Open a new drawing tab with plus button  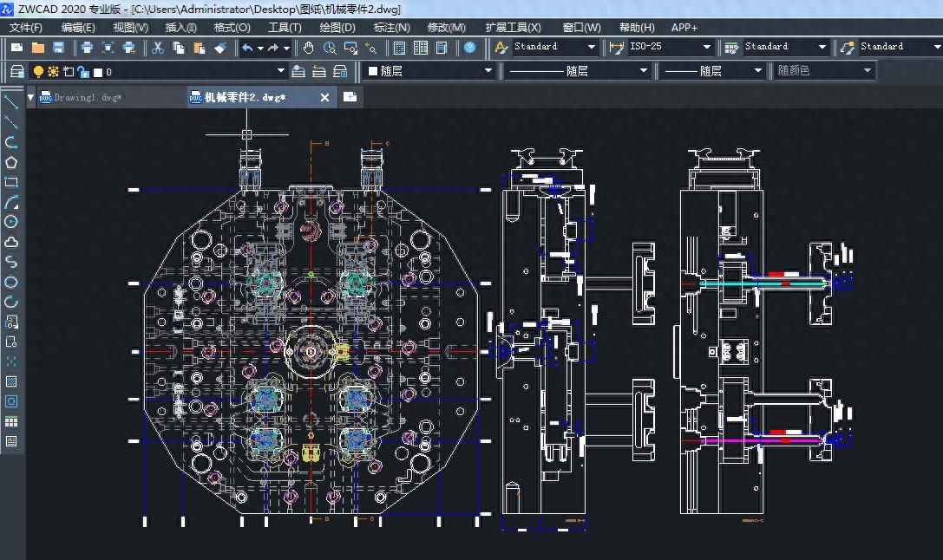350,98
